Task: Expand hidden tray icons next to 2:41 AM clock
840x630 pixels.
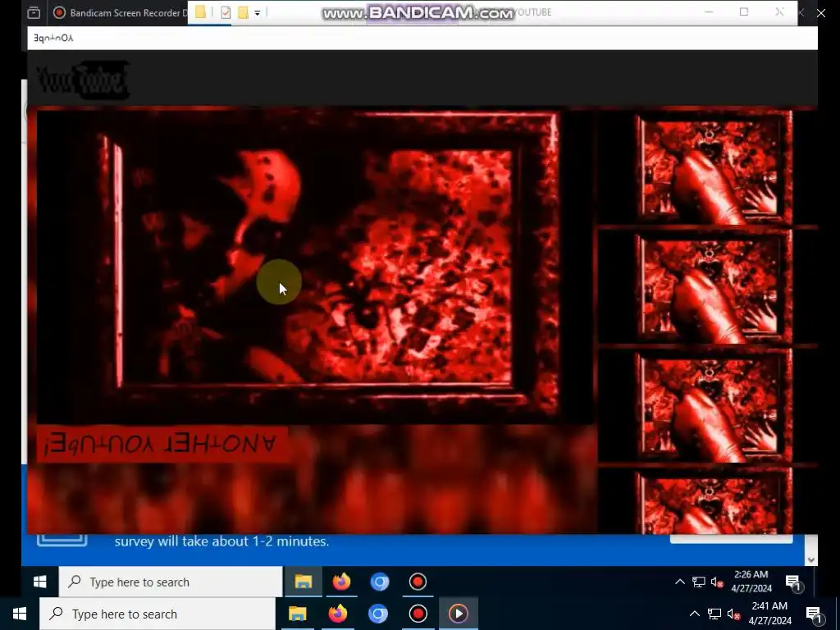Action: pyautogui.click(x=694, y=614)
